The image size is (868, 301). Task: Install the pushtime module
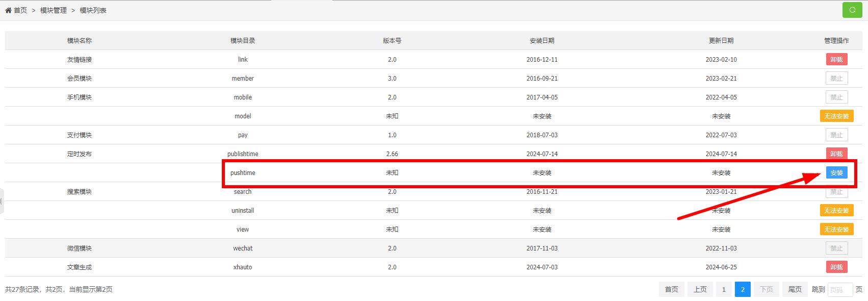pos(836,173)
